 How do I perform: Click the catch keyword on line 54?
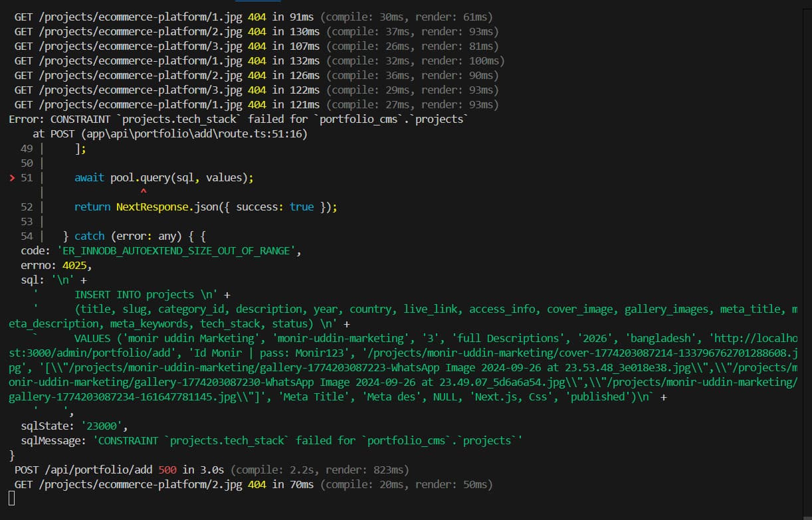pyautogui.click(x=90, y=236)
